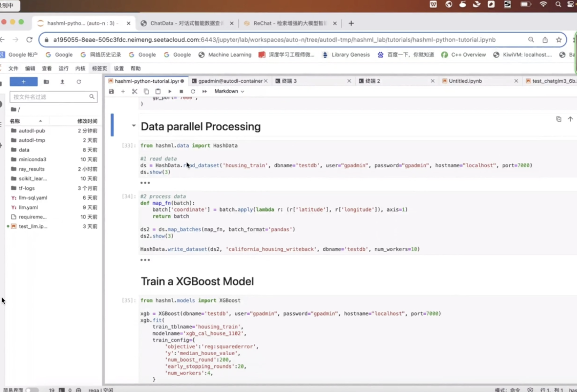The width and height of the screenshot is (577, 392).
Task: Open the ray_results folder
Action: [32, 169]
